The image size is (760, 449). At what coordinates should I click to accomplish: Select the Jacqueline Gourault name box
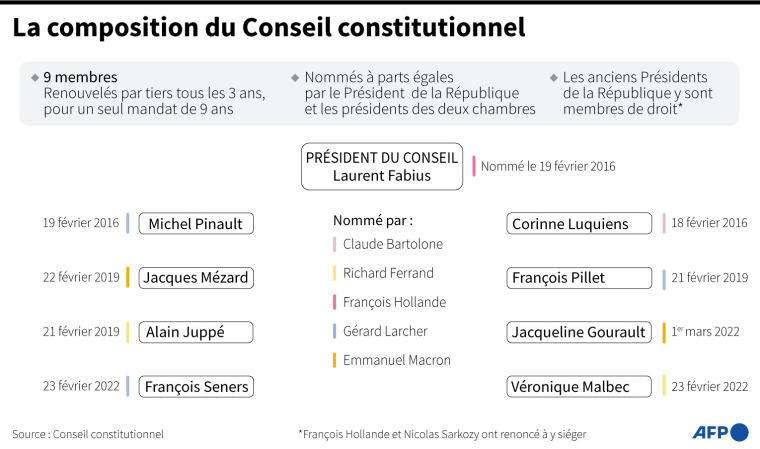point(579,332)
